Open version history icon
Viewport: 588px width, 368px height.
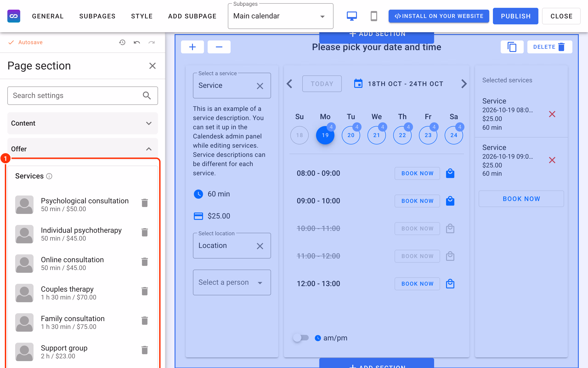(x=122, y=42)
